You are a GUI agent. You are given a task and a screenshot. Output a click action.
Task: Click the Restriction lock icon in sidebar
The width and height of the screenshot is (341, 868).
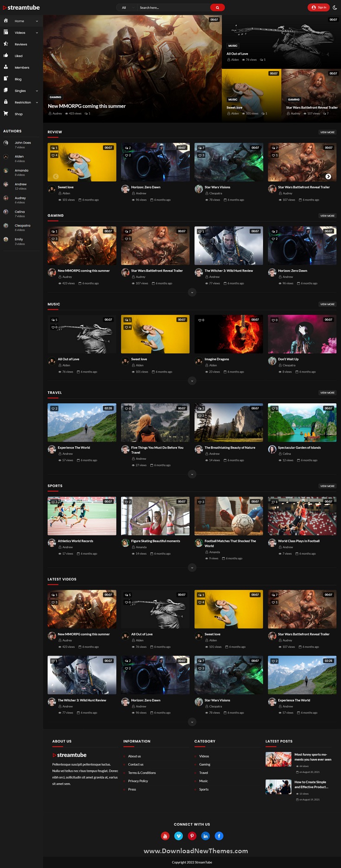(x=6, y=101)
